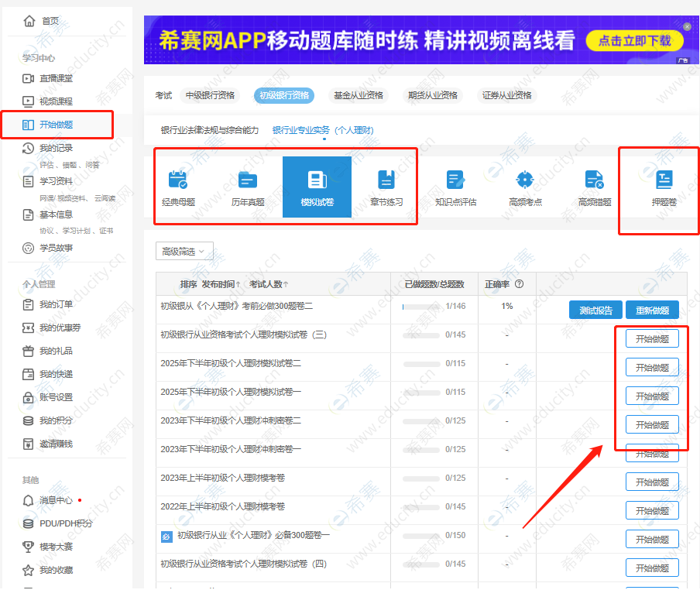Open 账号设置 lock icon
Screen dimensions: 700x590
[x=28, y=398]
